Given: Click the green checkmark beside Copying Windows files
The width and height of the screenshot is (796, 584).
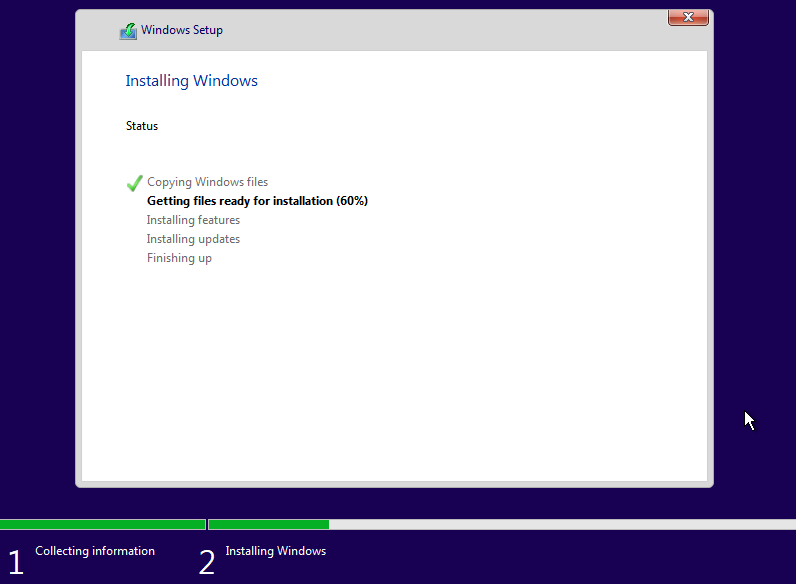Looking at the screenshot, I should point(135,183).
